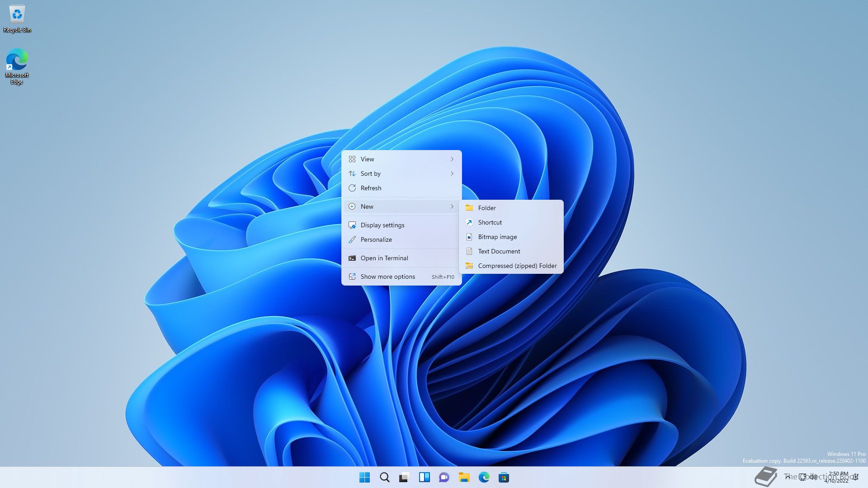The height and width of the screenshot is (488, 868).
Task: Select Open in Terminal
Action: [x=401, y=258]
